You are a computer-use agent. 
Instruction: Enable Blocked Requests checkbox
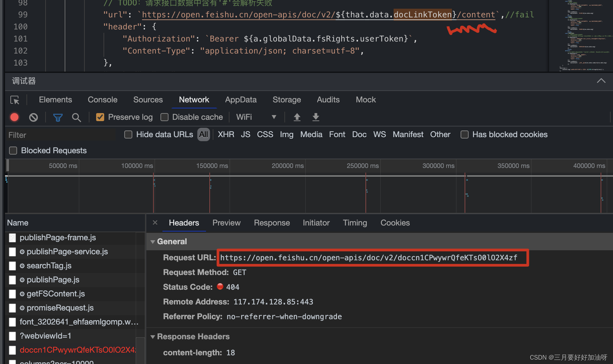13,151
